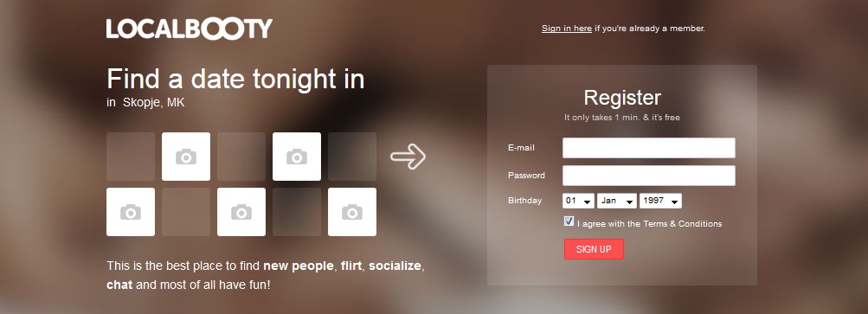Toggle the Terms & Conditions agreement checkbox
The height and width of the screenshot is (314, 868).
click(x=569, y=221)
